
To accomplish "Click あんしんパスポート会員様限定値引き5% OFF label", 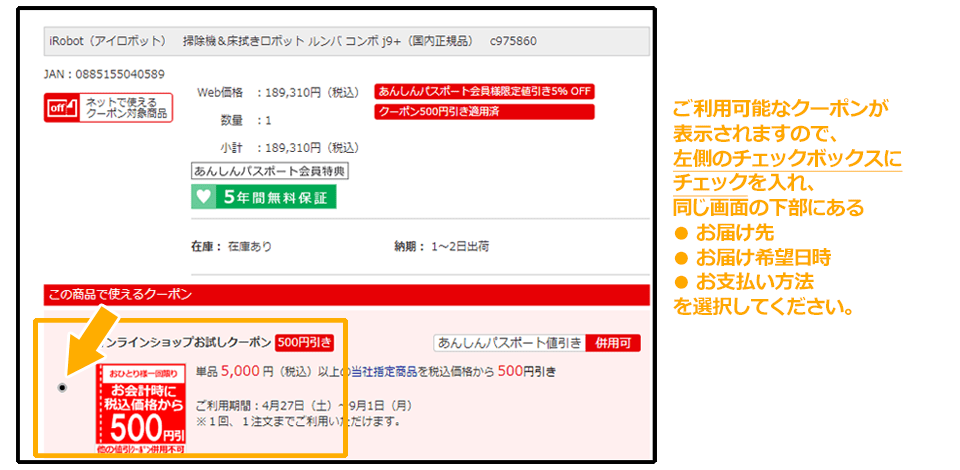I will (x=484, y=92).
